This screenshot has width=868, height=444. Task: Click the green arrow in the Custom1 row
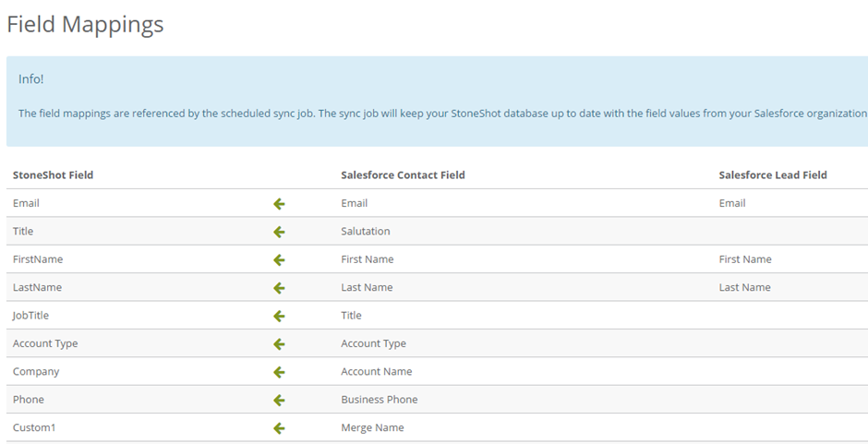[x=279, y=428]
